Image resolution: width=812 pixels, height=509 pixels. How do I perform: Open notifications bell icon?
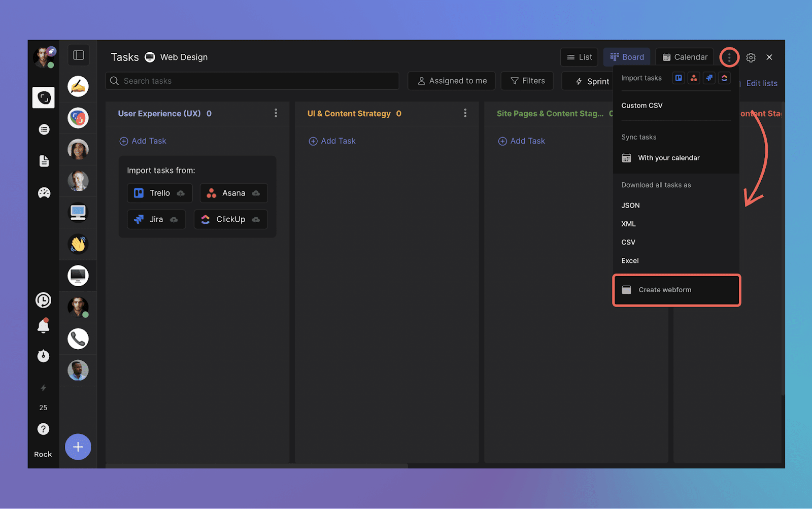point(43,325)
